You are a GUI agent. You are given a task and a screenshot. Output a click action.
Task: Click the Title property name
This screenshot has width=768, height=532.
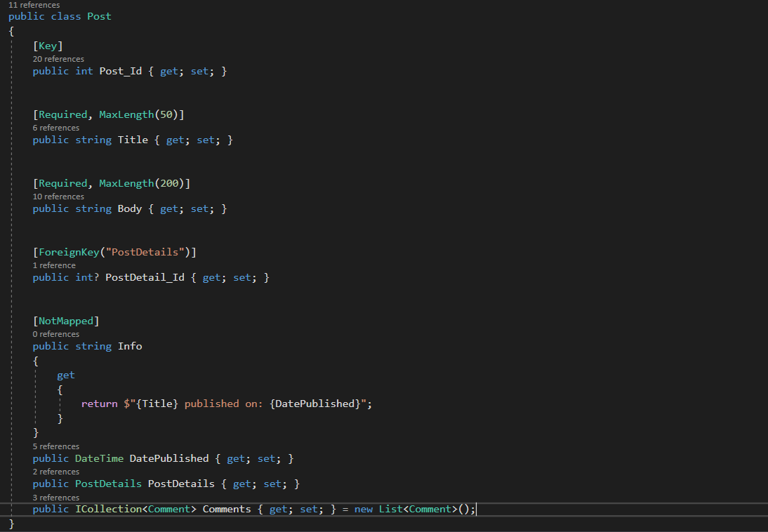coord(133,140)
